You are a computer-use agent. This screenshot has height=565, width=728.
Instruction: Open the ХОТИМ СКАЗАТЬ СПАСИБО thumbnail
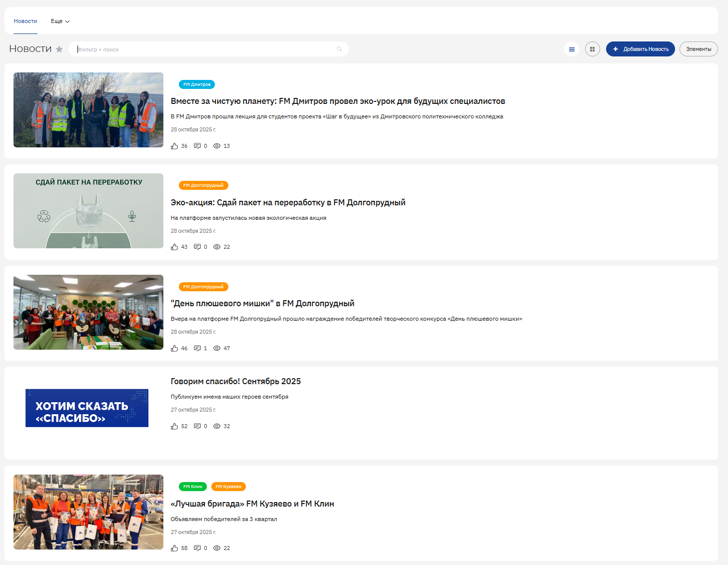coord(87,408)
